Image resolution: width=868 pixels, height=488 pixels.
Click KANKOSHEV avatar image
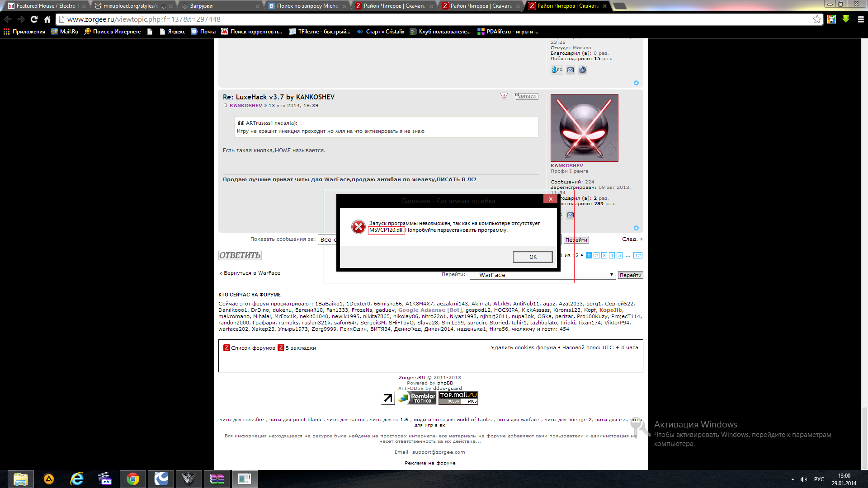(x=584, y=128)
